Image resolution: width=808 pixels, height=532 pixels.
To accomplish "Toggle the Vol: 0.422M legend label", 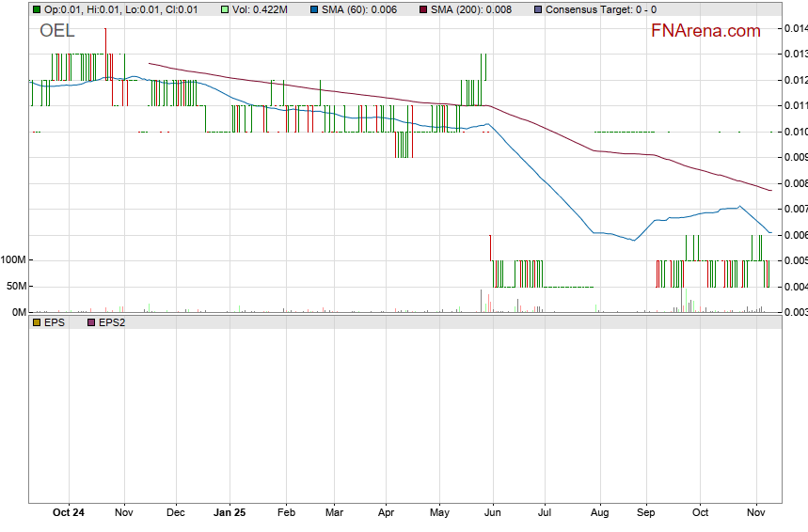I will 262,9.
